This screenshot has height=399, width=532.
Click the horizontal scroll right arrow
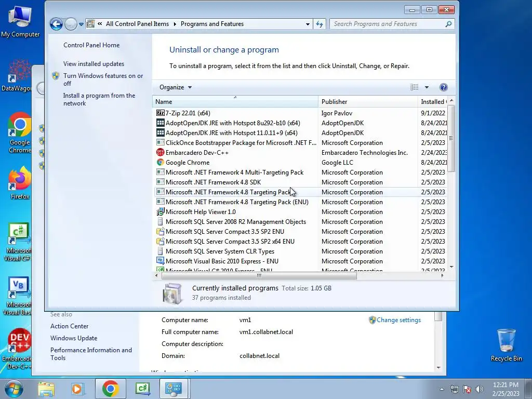click(x=442, y=275)
